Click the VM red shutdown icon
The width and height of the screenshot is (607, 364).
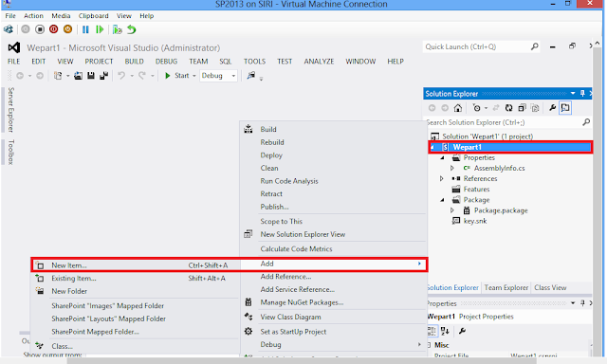point(54,29)
